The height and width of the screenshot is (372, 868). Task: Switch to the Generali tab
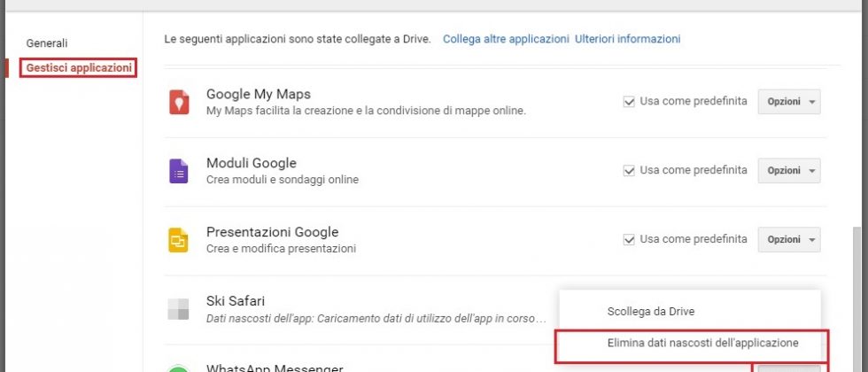point(47,43)
